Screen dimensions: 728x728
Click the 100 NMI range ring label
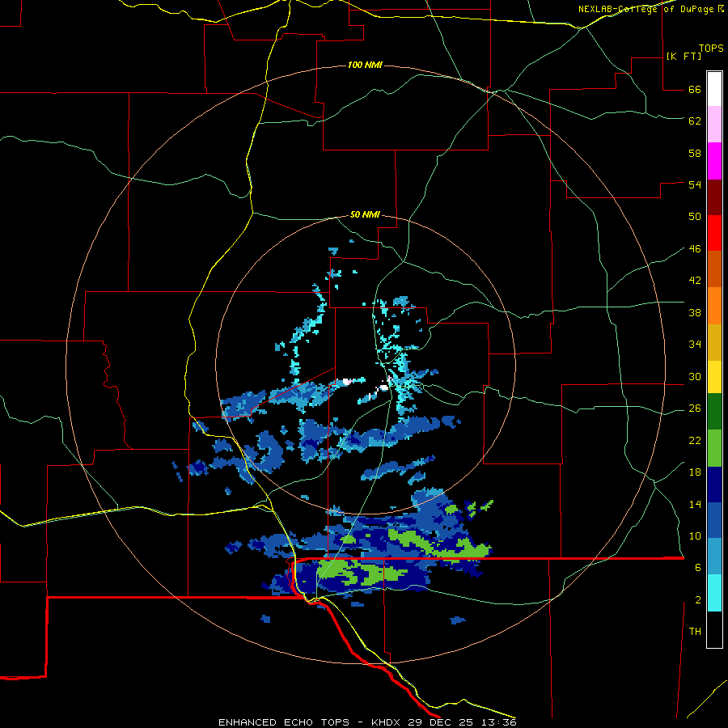(365, 65)
